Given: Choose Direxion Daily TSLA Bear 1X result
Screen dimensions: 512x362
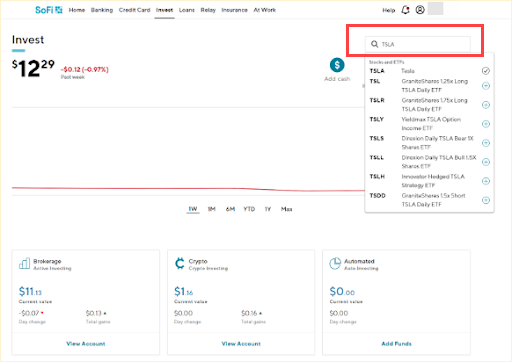Looking at the screenshot, I should coord(429,143).
